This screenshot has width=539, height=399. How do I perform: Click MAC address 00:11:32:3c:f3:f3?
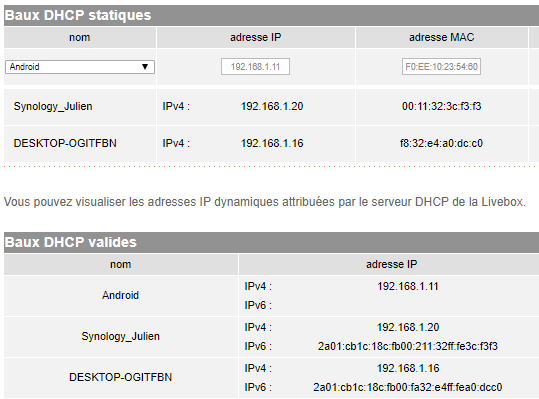coord(441,106)
